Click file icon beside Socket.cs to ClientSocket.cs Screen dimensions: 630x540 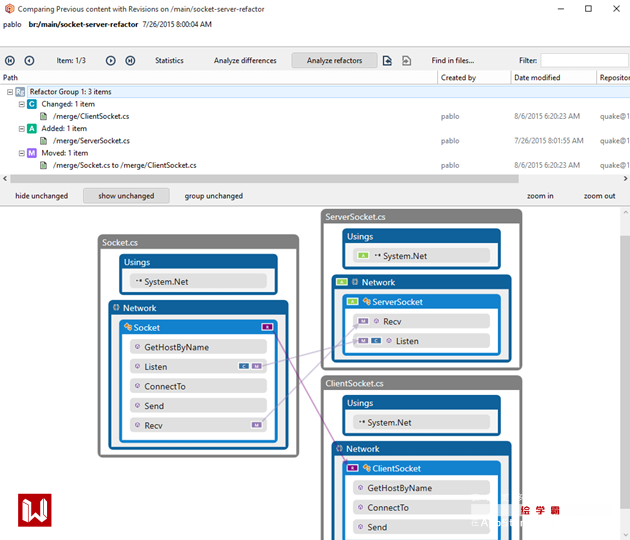click(43, 166)
